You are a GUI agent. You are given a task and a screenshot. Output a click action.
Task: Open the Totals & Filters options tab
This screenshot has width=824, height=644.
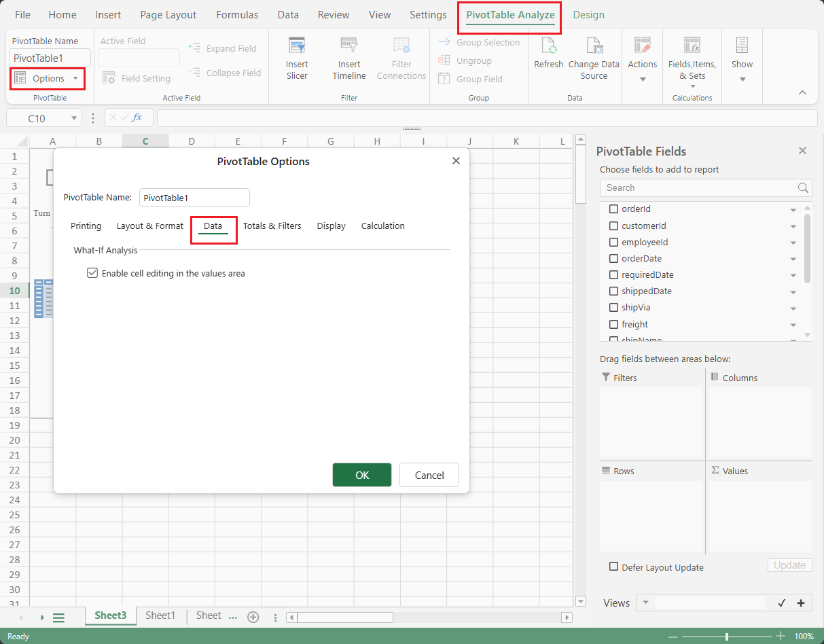pos(272,226)
